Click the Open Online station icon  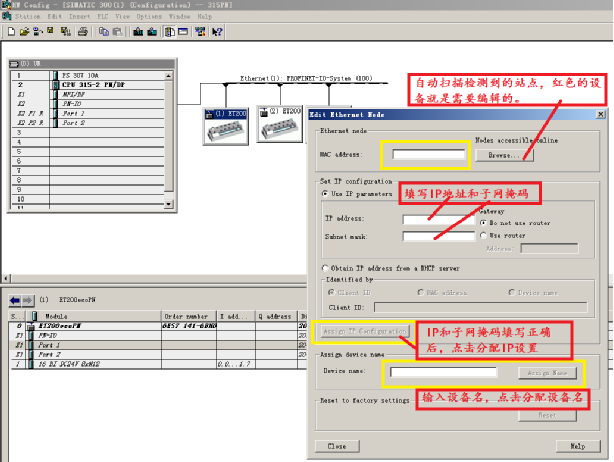38,31
